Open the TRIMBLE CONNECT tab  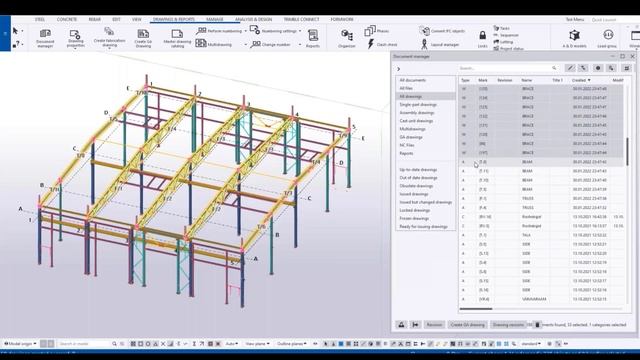(301, 19)
